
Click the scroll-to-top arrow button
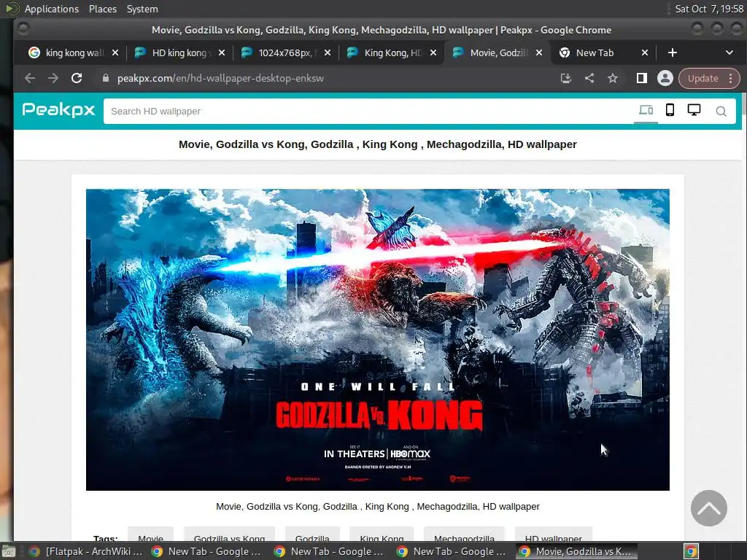(x=709, y=508)
